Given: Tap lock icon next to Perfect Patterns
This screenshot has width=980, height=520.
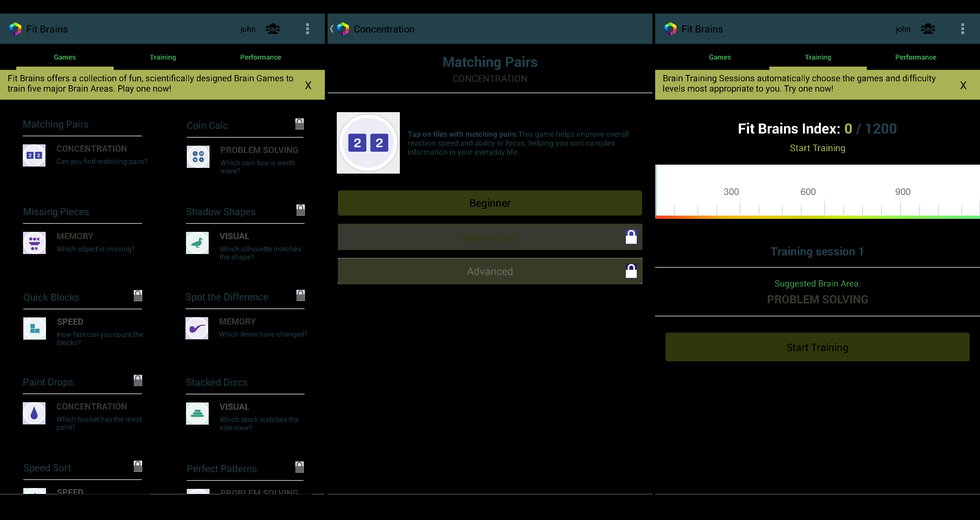Looking at the screenshot, I should (299, 467).
